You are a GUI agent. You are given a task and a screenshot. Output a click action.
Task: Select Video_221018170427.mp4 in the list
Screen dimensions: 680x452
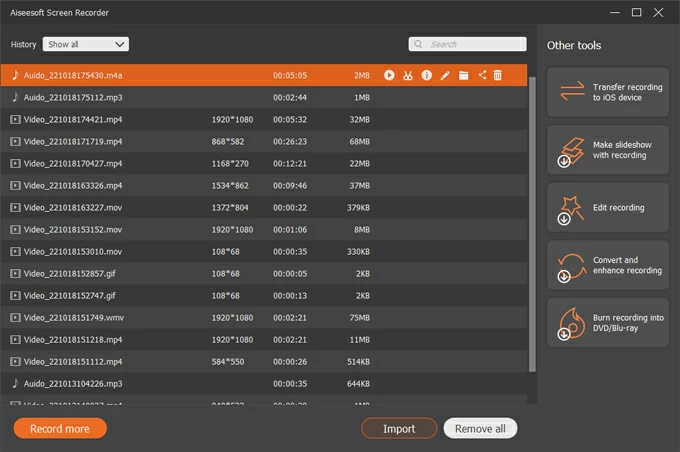point(264,164)
